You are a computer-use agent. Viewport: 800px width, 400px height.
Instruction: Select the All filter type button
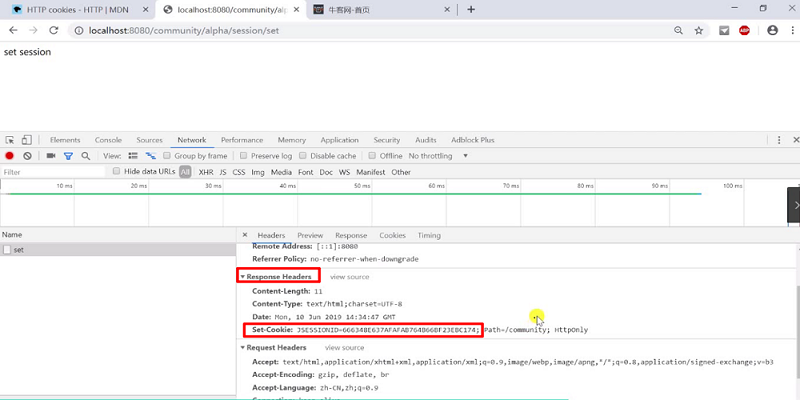tap(185, 172)
